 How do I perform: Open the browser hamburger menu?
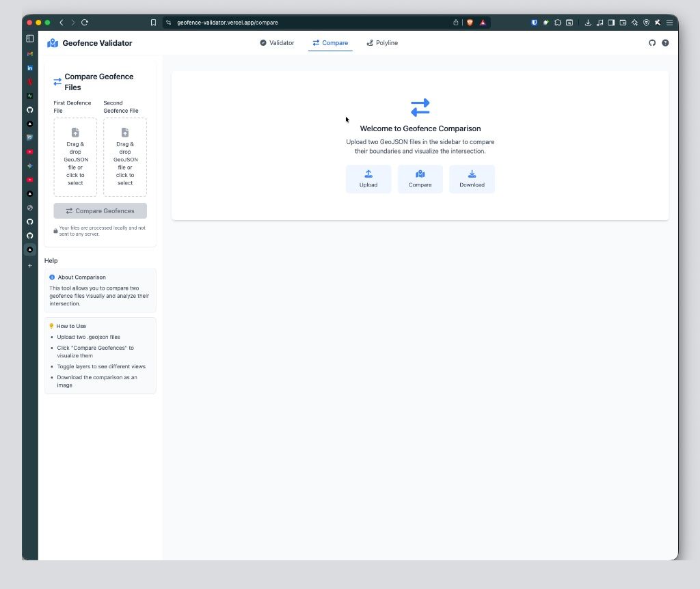(669, 23)
